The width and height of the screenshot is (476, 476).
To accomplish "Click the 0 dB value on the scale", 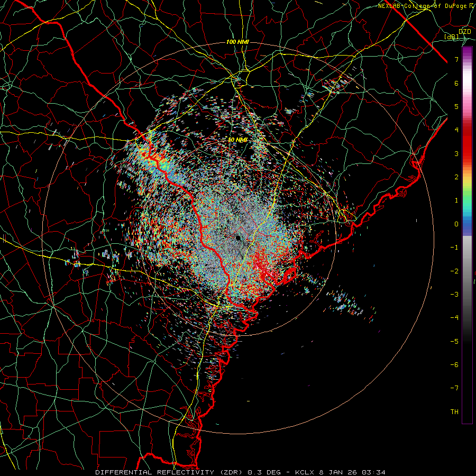I will coord(456,224).
